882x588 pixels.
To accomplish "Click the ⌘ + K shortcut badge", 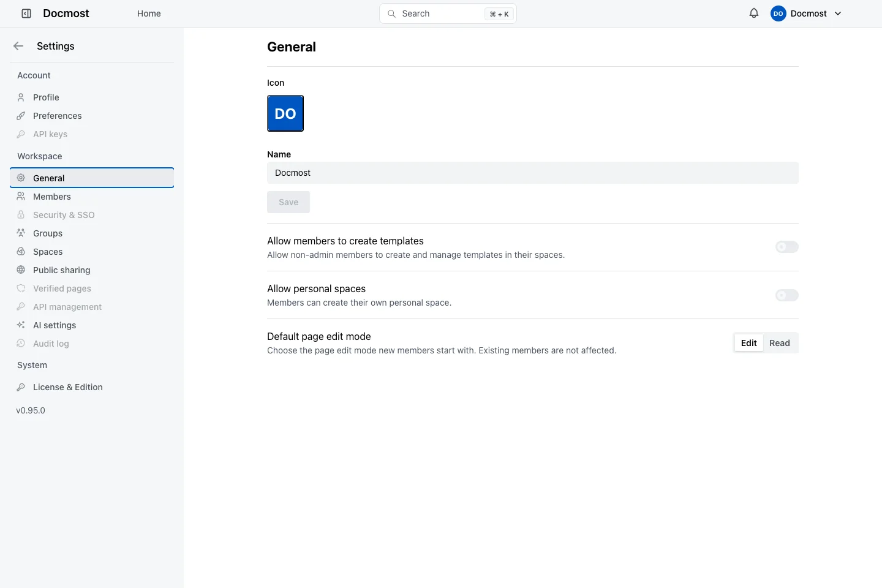I will pos(499,14).
